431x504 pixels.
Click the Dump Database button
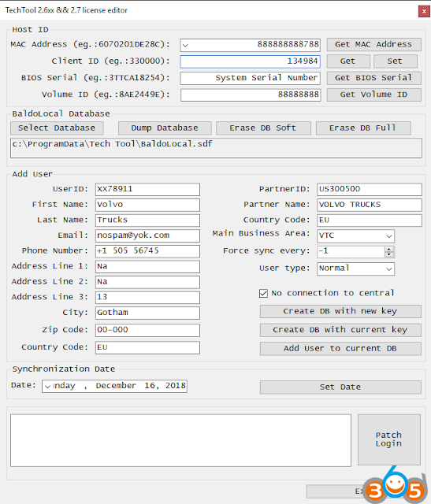165,128
